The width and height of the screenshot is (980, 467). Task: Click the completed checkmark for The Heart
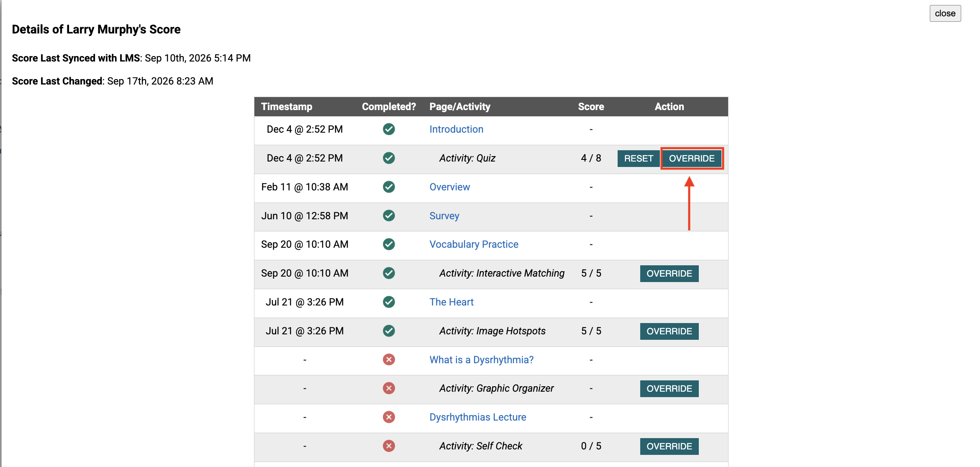click(x=389, y=302)
